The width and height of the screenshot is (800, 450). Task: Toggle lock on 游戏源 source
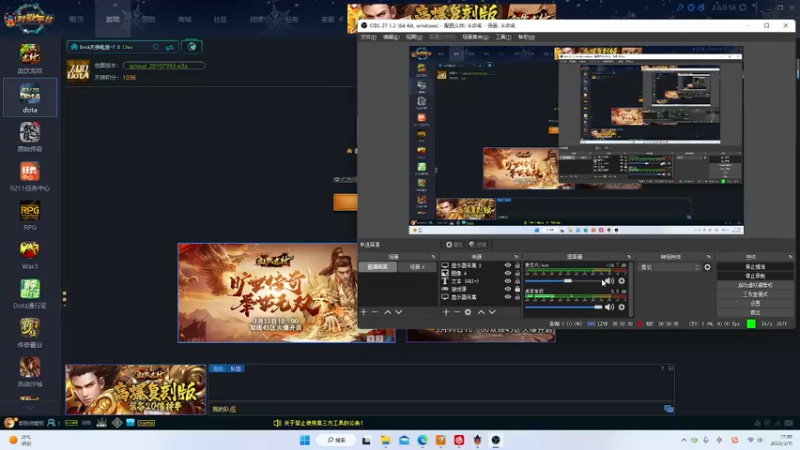pyautogui.click(x=517, y=289)
